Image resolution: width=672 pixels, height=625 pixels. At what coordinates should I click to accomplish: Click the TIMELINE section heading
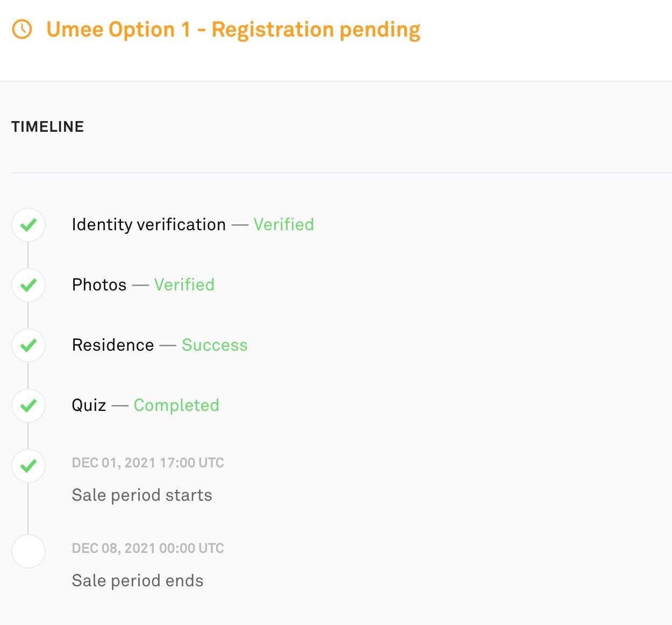click(x=48, y=126)
